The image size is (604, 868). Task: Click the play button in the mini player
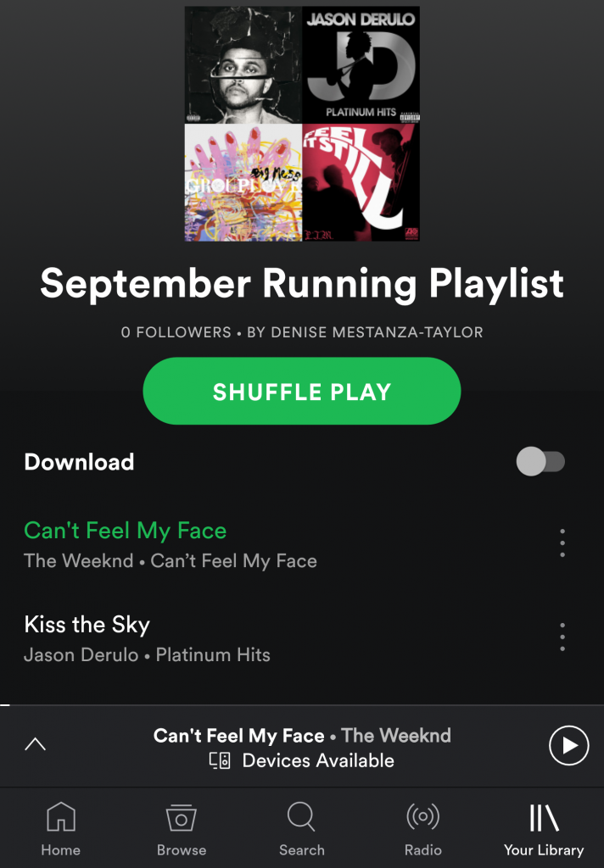(x=568, y=745)
